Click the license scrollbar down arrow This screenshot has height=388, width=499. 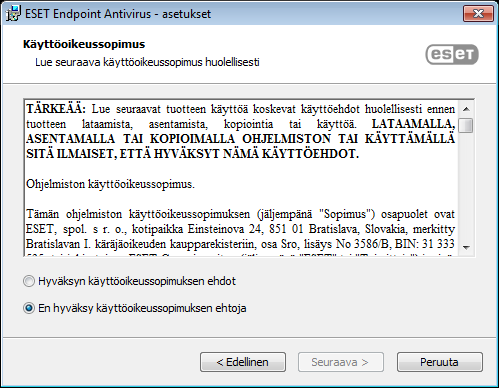point(466,248)
